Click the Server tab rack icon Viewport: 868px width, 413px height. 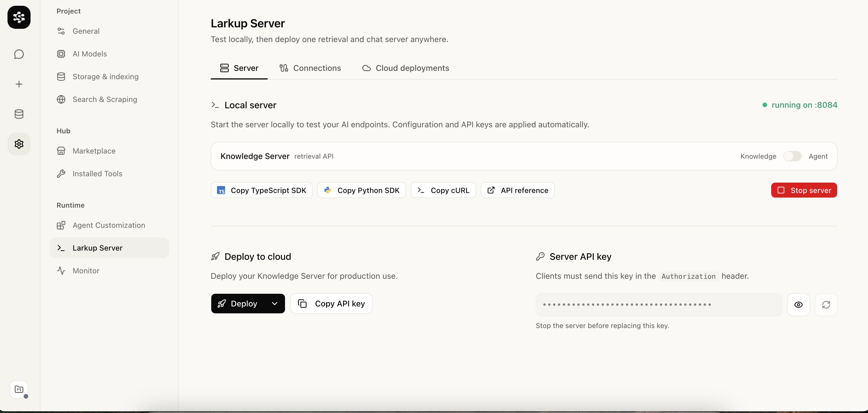[x=224, y=68]
